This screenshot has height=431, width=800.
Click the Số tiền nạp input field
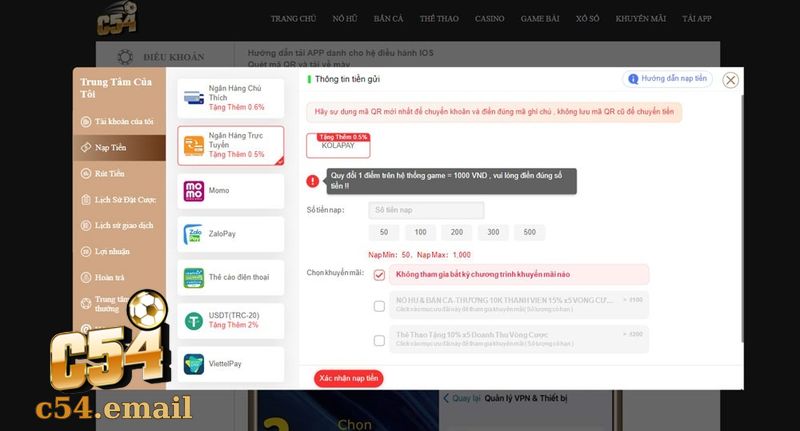[426, 210]
